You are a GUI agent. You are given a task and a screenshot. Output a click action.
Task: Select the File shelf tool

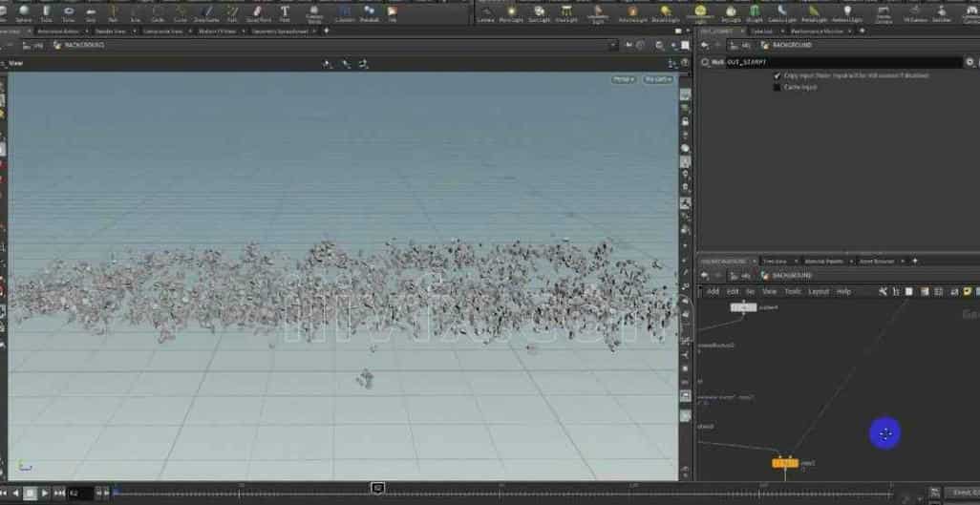(x=392, y=11)
